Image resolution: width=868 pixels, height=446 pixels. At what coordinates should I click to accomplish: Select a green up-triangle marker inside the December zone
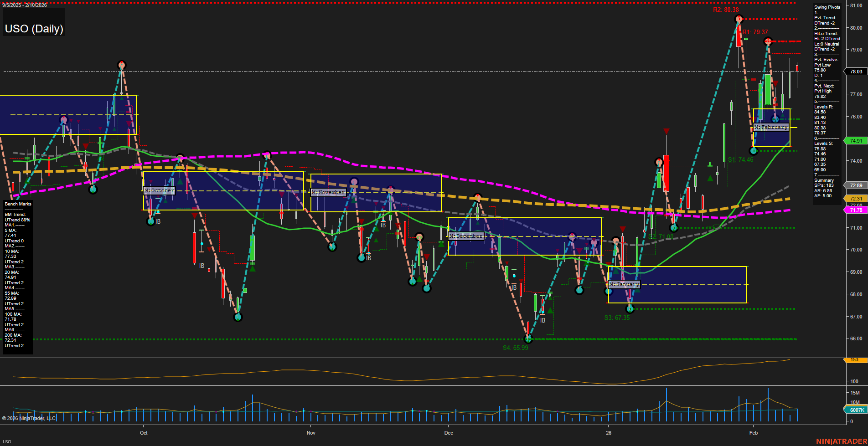(x=478, y=223)
